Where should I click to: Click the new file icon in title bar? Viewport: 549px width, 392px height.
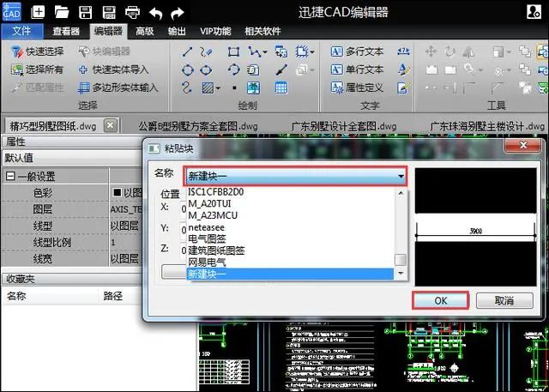click(x=38, y=12)
